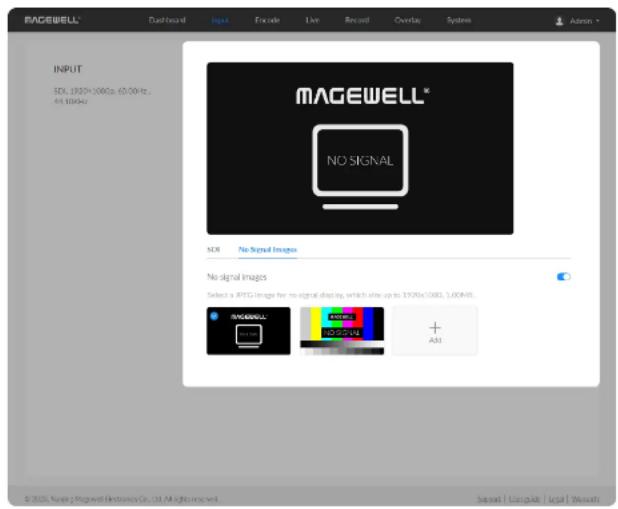Open the Legal footer link
This screenshot has height=509, width=618.
556,500
